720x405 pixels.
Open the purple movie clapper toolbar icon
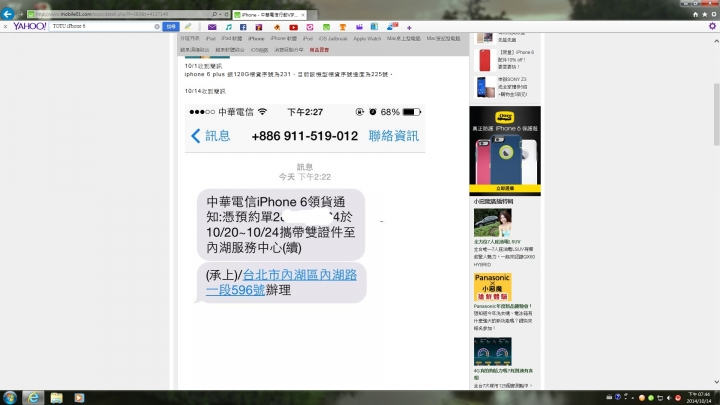(359, 27)
